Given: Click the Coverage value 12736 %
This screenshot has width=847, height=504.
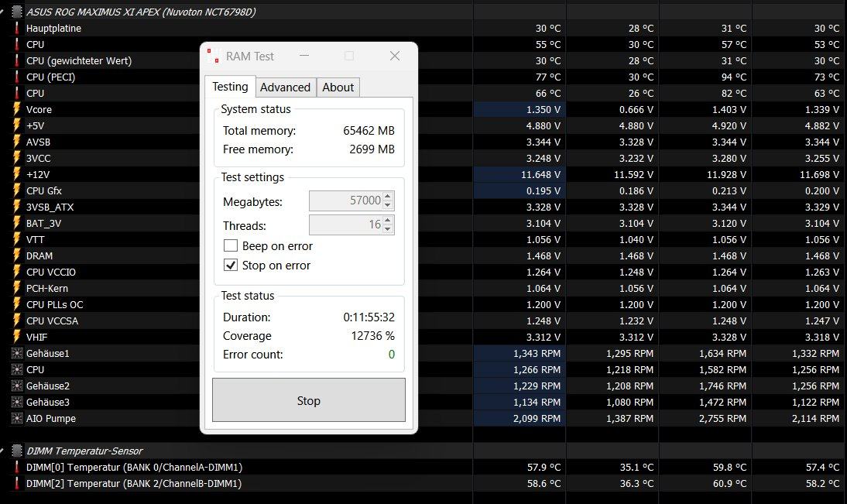Looking at the screenshot, I should (x=372, y=335).
